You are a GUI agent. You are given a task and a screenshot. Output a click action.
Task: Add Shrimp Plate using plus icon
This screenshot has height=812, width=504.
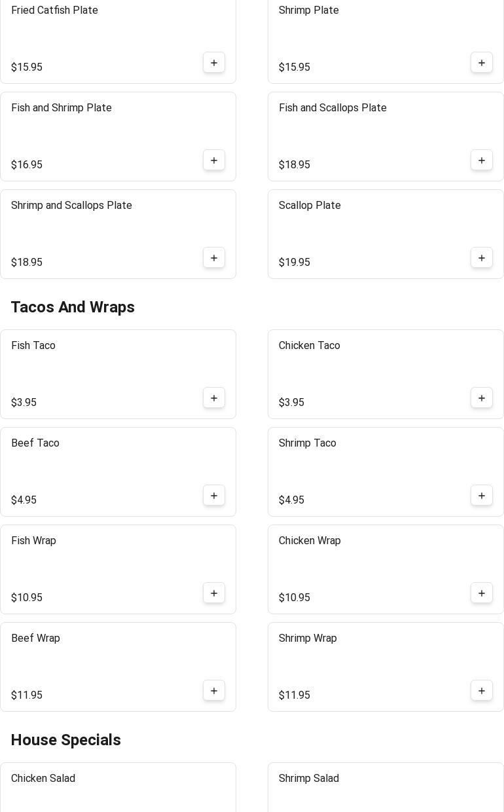[x=482, y=63]
